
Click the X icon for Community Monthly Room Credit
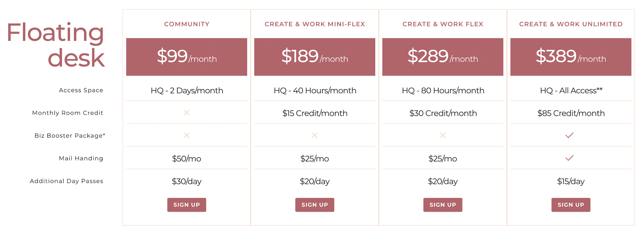tap(186, 112)
